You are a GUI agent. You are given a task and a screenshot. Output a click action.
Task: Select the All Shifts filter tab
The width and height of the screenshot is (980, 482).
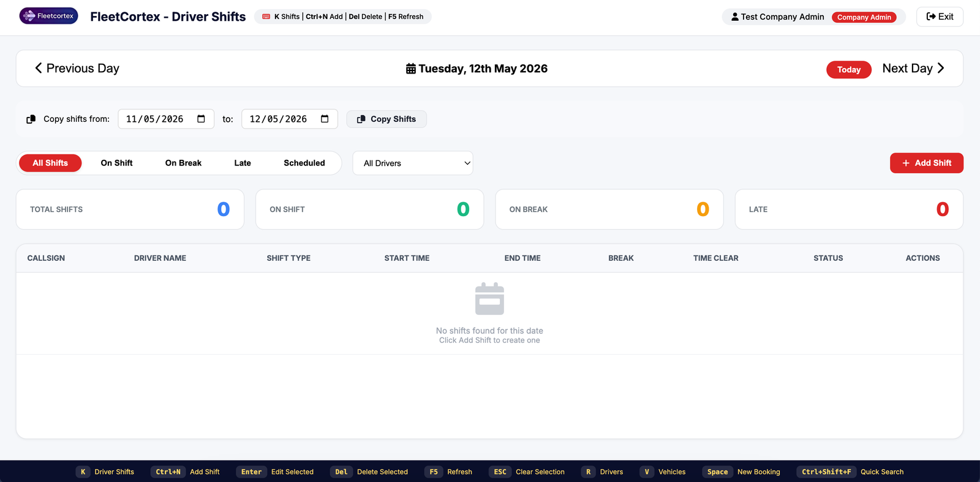pyautogui.click(x=50, y=163)
